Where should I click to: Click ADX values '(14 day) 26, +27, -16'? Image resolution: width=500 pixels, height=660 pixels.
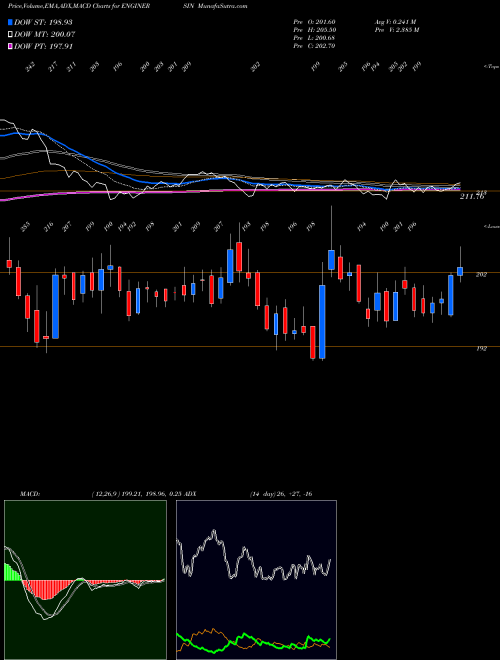coord(281,494)
